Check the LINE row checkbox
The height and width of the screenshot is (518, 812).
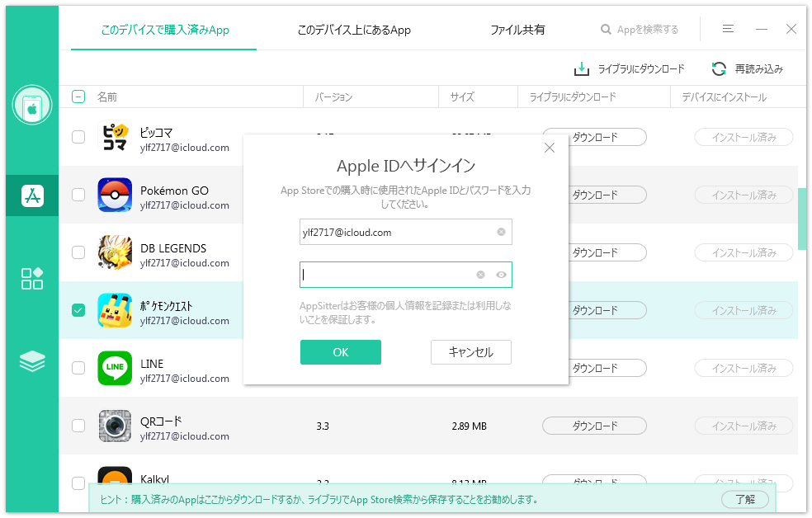[78, 368]
